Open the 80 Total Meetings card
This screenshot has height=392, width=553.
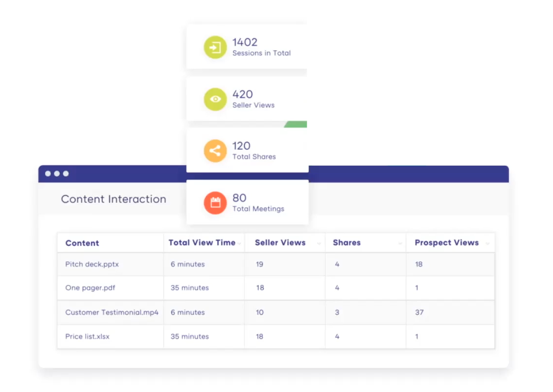[248, 202]
